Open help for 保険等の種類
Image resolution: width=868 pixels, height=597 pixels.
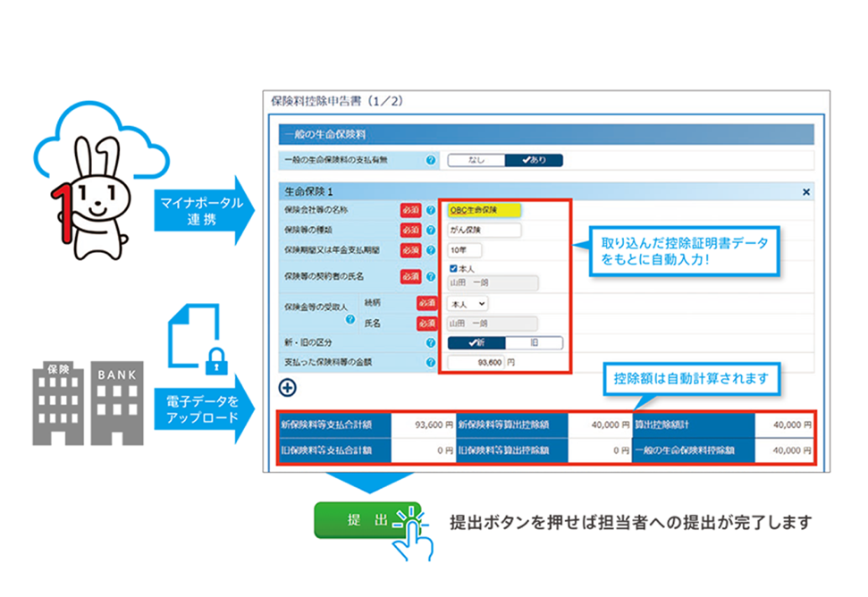[431, 231]
